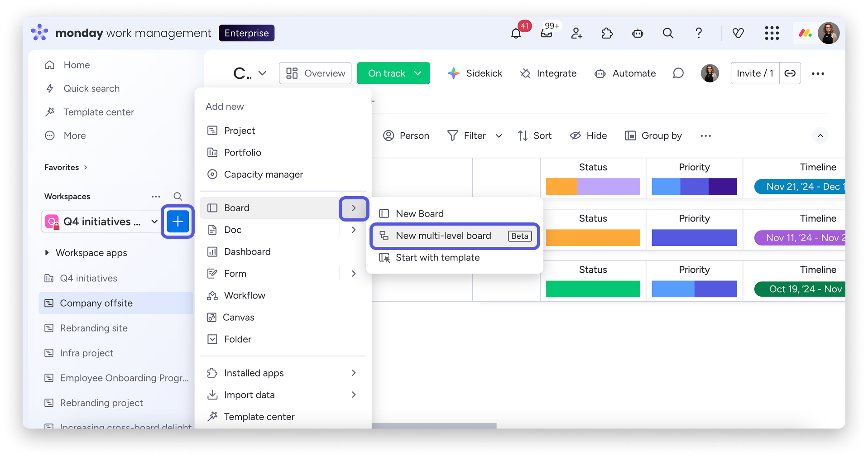Expand the Doc submenu arrow

pyautogui.click(x=354, y=230)
